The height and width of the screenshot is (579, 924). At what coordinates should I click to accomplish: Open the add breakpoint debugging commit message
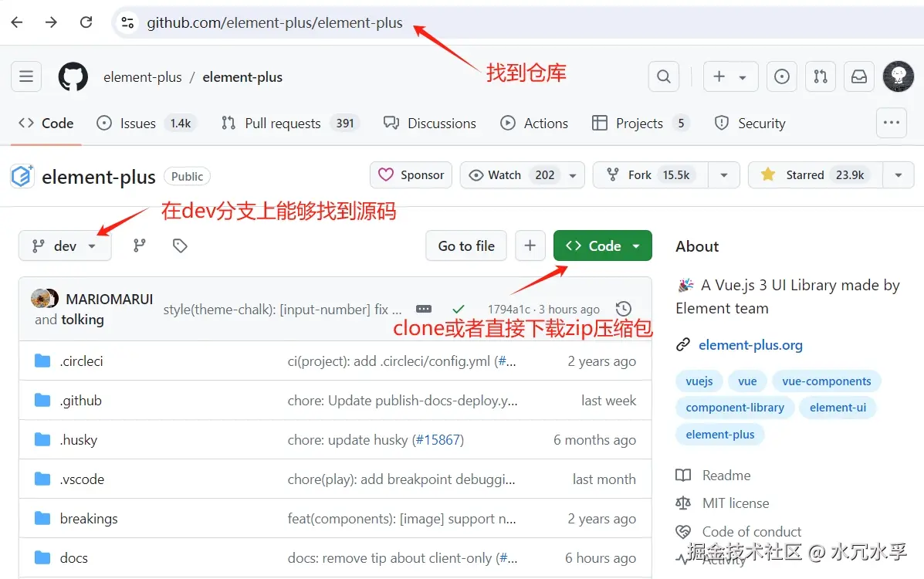(x=401, y=479)
